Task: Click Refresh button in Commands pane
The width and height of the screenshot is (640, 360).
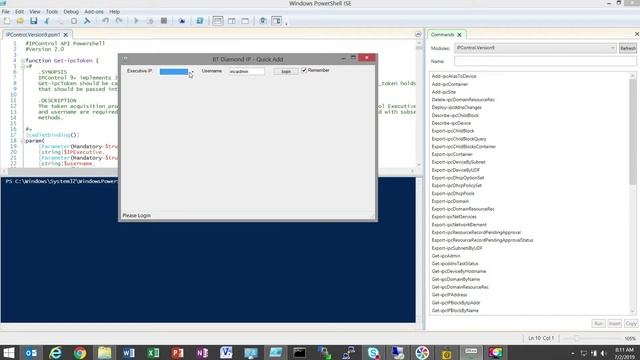Action: tap(628, 48)
